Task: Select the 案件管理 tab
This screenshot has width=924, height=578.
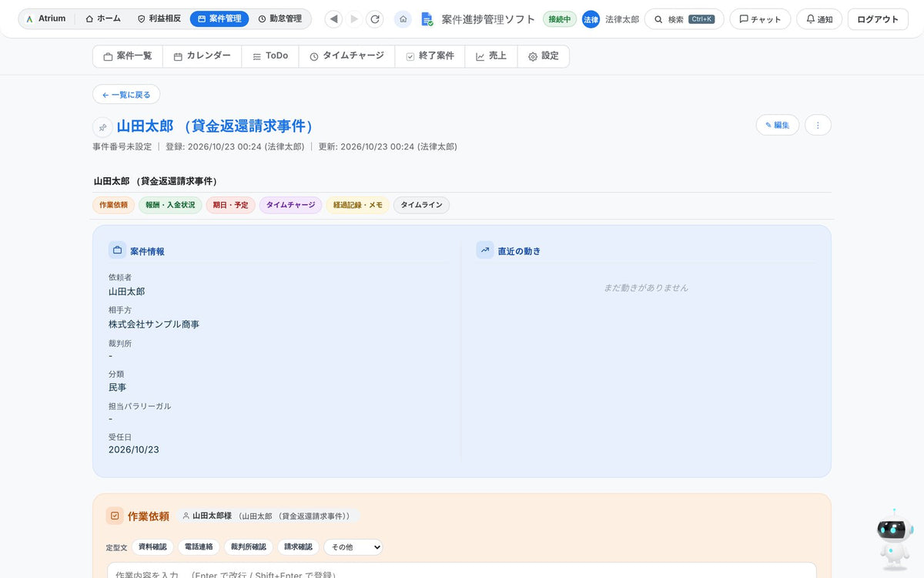Action: click(x=219, y=18)
